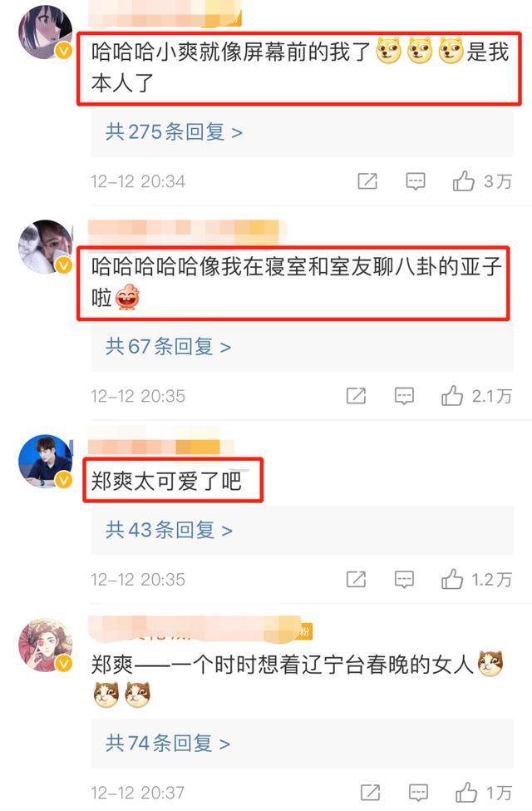Viewport: 532px width, 811px height.
Task: Tap avatar of the 辽宁台春晚 commenter
Action: (x=46, y=645)
